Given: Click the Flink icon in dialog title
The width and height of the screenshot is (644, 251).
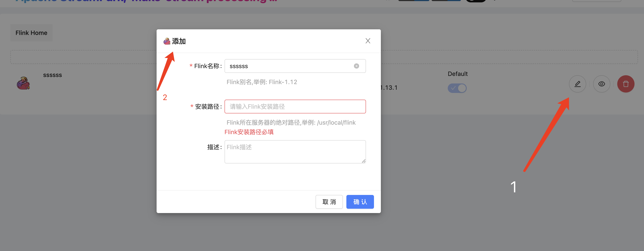Looking at the screenshot, I should [167, 41].
